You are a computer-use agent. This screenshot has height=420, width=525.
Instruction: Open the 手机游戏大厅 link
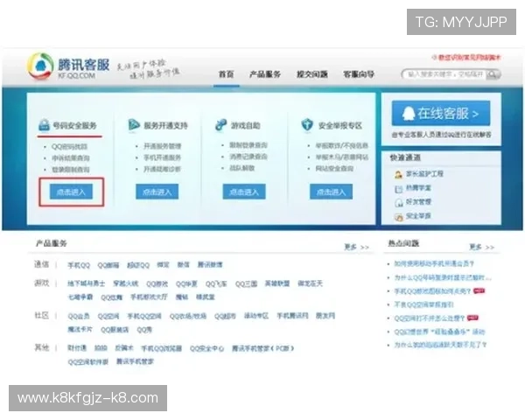click(149, 297)
